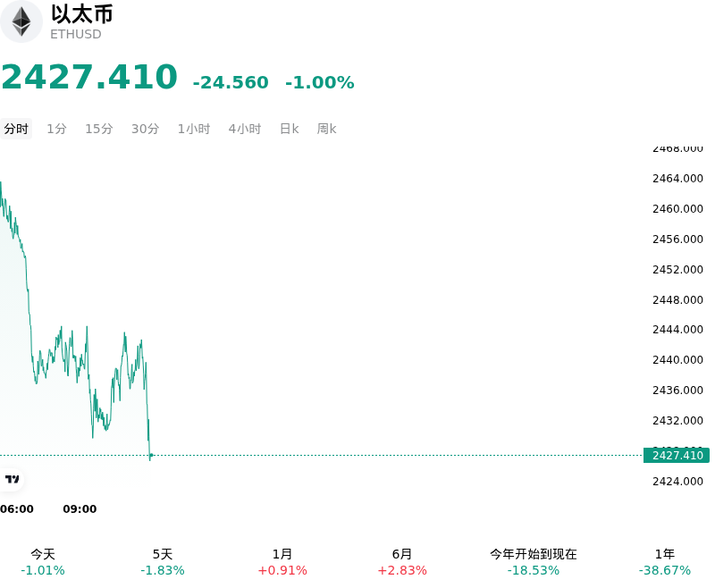Screen dimensions: 715x588
Task: Select the 1小时 interval tab
Action: point(194,129)
